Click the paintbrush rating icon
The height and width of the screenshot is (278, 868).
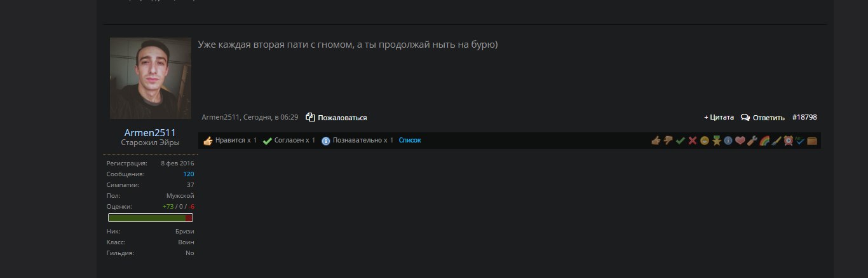point(776,141)
